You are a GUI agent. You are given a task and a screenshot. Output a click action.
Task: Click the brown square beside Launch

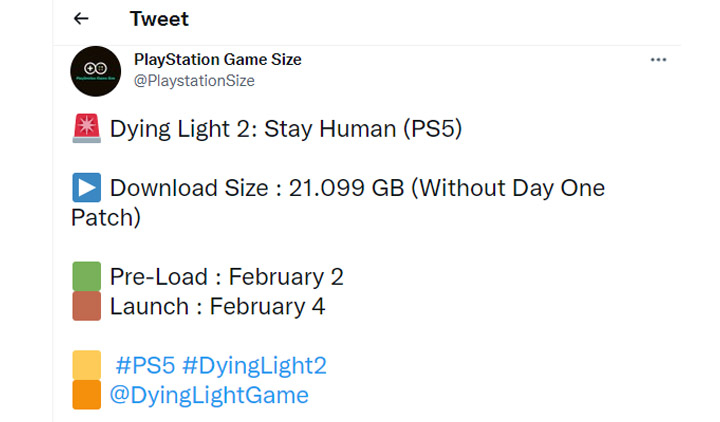tap(87, 306)
